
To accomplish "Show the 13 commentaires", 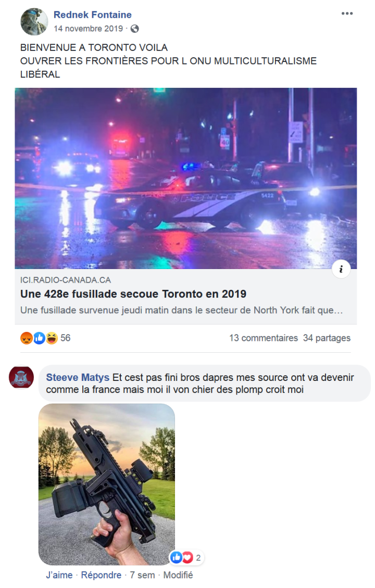I will 264,338.
